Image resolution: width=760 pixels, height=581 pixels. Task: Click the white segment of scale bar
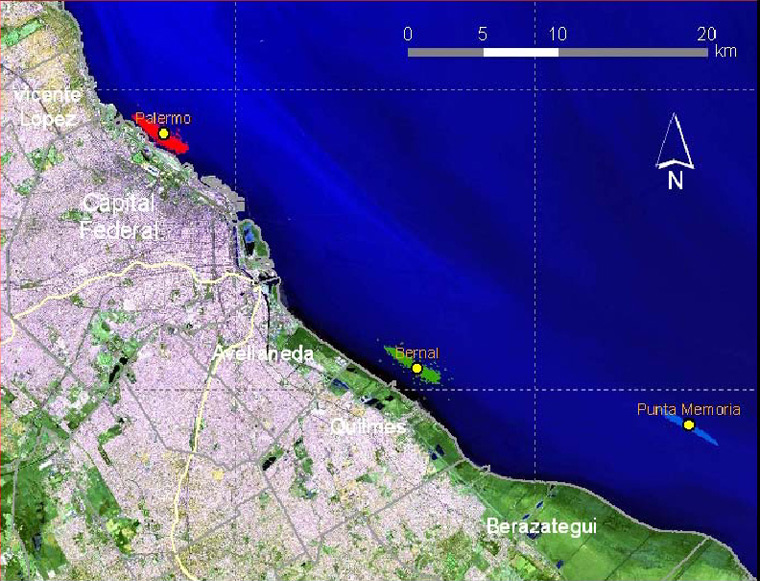click(520, 52)
